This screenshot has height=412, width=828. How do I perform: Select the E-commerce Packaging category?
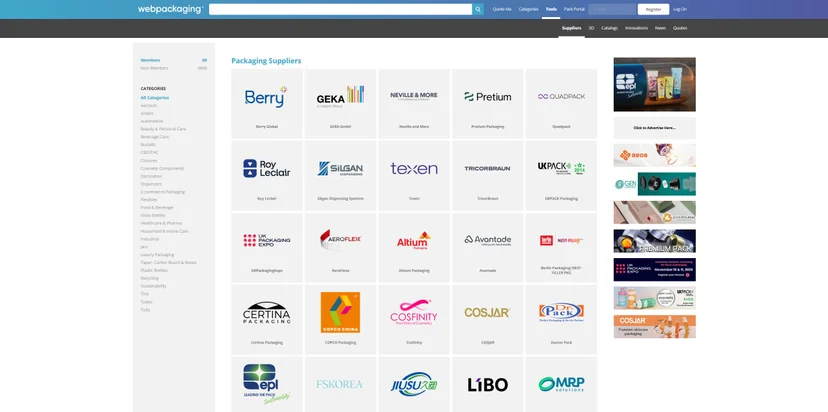pyautogui.click(x=163, y=192)
